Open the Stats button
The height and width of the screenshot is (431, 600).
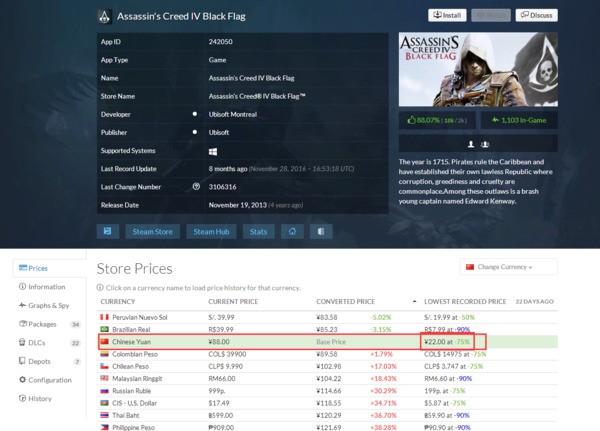click(x=258, y=232)
